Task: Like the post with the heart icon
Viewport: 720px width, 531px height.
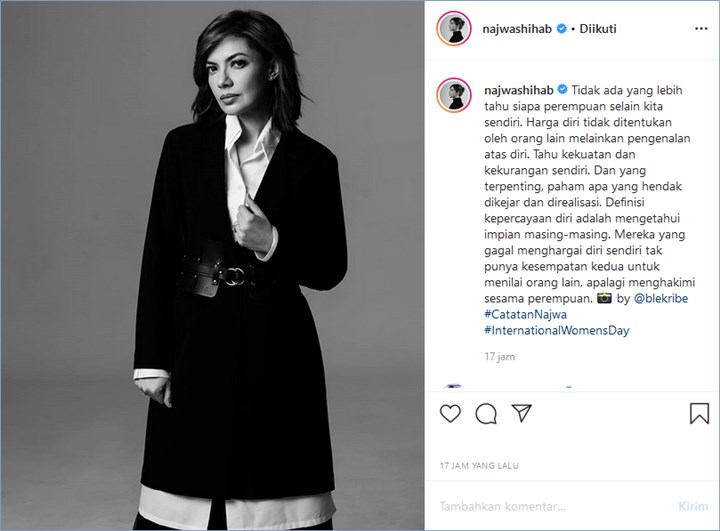Action: [450, 413]
